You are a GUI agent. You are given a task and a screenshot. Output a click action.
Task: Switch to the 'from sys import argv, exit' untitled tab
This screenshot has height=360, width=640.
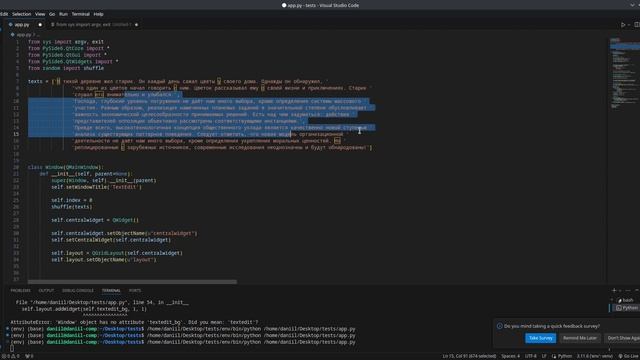click(x=94, y=24)
